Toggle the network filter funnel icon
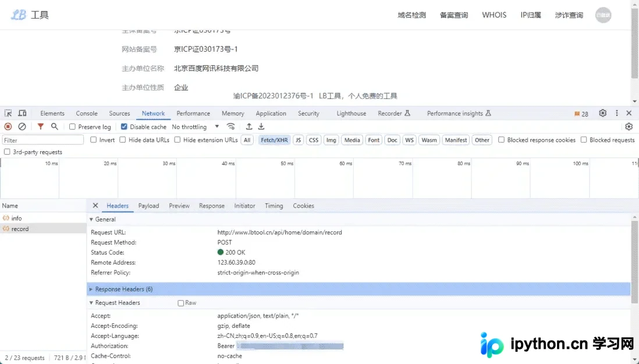639x364 pixels. (40, 127)
